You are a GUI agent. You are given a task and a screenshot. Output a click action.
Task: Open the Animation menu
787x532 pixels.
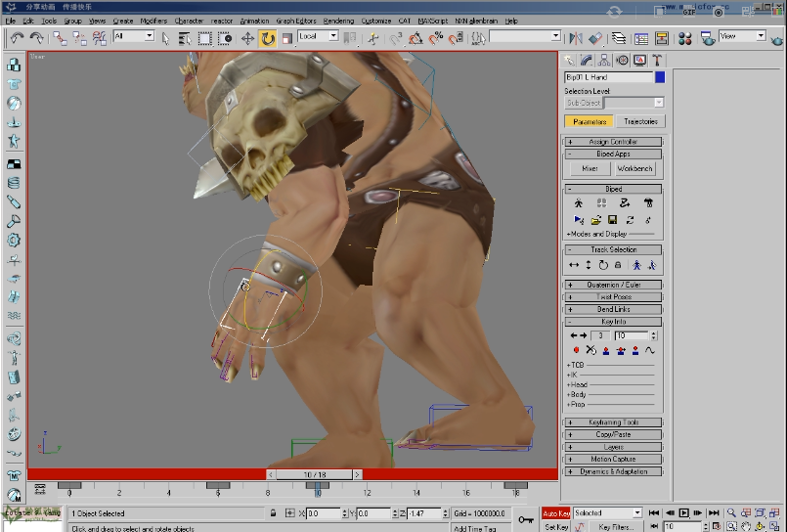[254, 21]
